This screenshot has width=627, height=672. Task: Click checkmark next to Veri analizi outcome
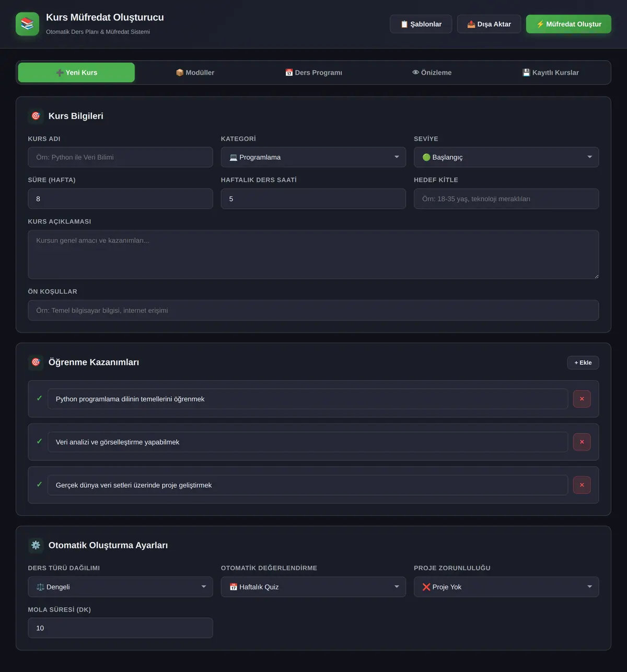point(39,442)
